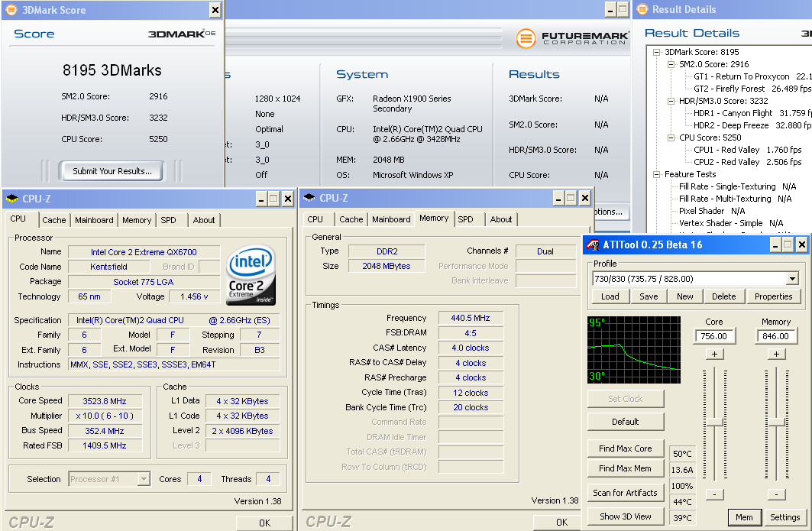Image resolution: width=812 pixels, height=531 pixels.
Task: Open ATITool profile Properties
Action: pos(773,296)
